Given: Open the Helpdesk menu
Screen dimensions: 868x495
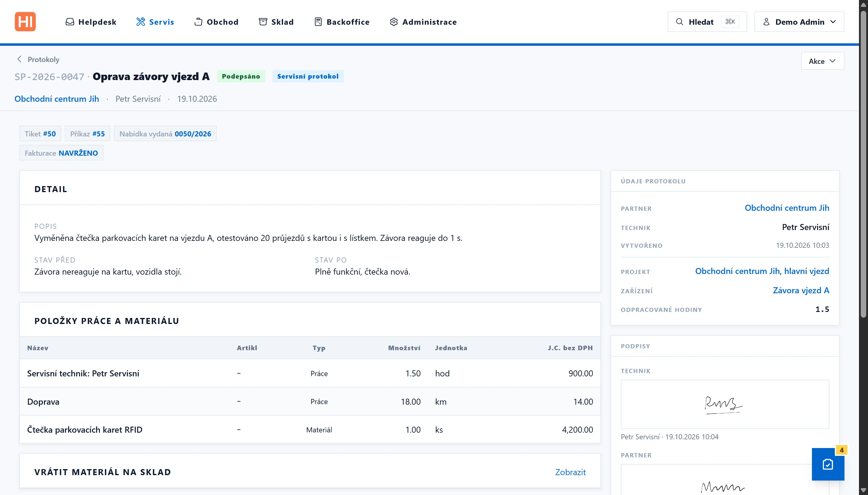Looking at the screenshot, I should (91, 22).
